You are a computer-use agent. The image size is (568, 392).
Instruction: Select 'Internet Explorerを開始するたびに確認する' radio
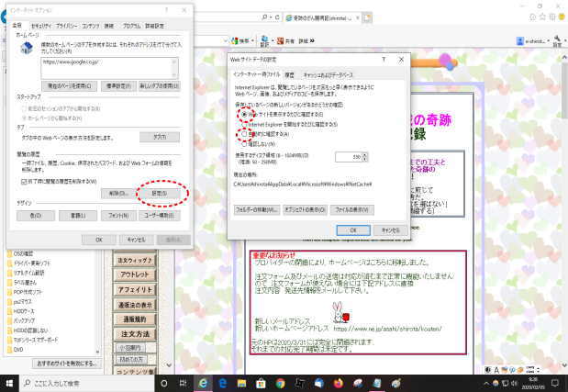[244, 124]
